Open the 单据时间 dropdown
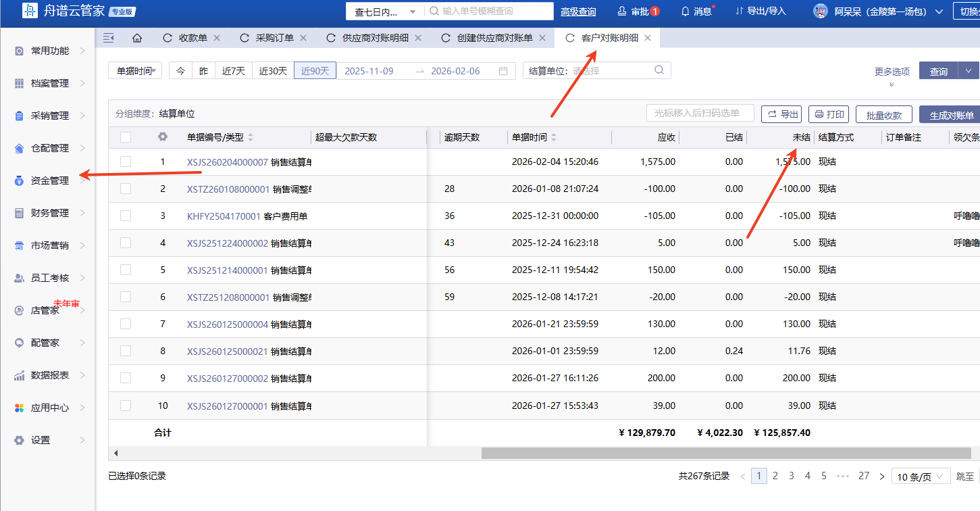 [135, 71]
